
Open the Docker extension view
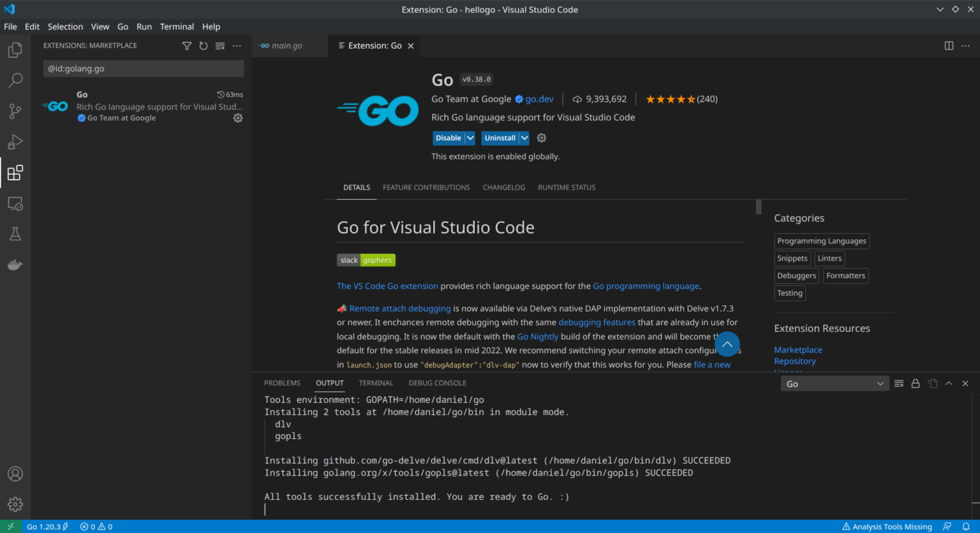click(x=15, y=264)
